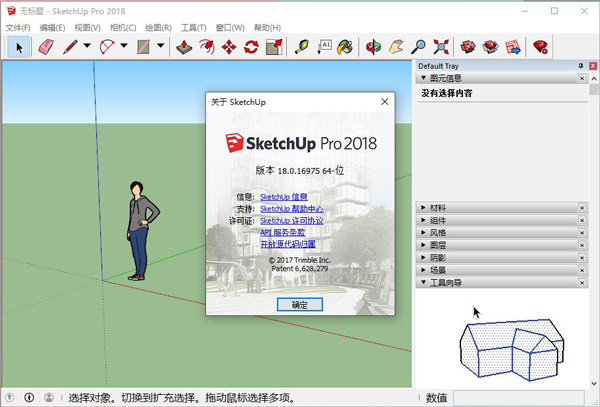Select the Scale tool
The height and width of the screenshot is (407, 600).
coord(274,47)
